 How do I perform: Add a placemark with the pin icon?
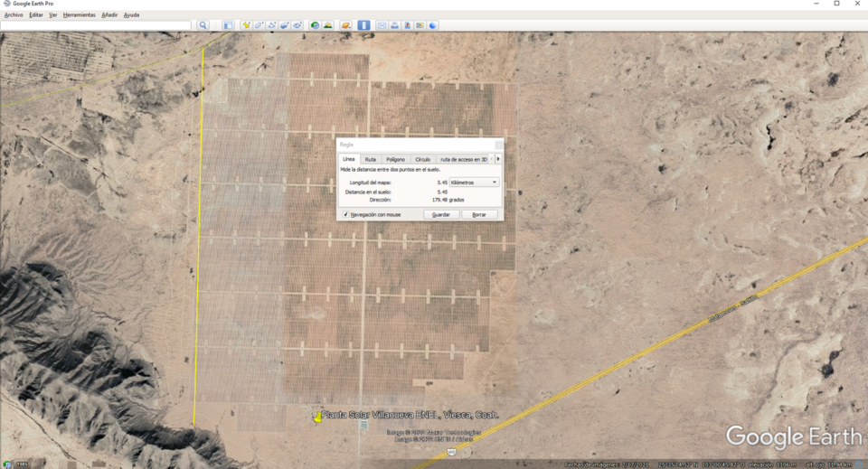coord(246,25)
